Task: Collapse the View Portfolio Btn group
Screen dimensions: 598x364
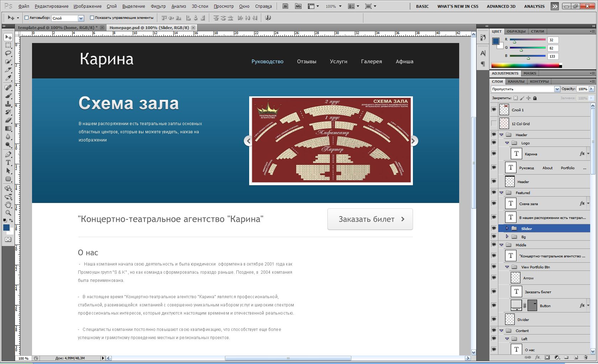Action: coord(507,267)
